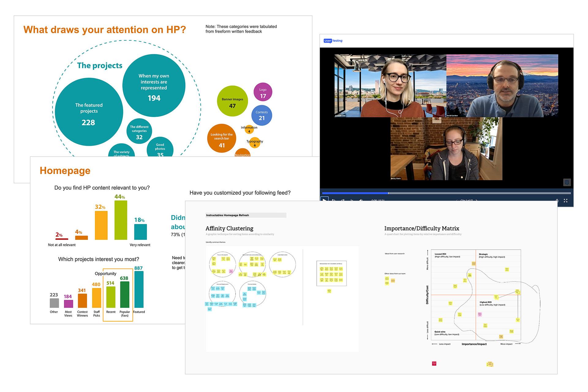Screen dimensions: 588x392
Task: Click the pink sticky note in the matrix
Action: [x=480, y=314]
